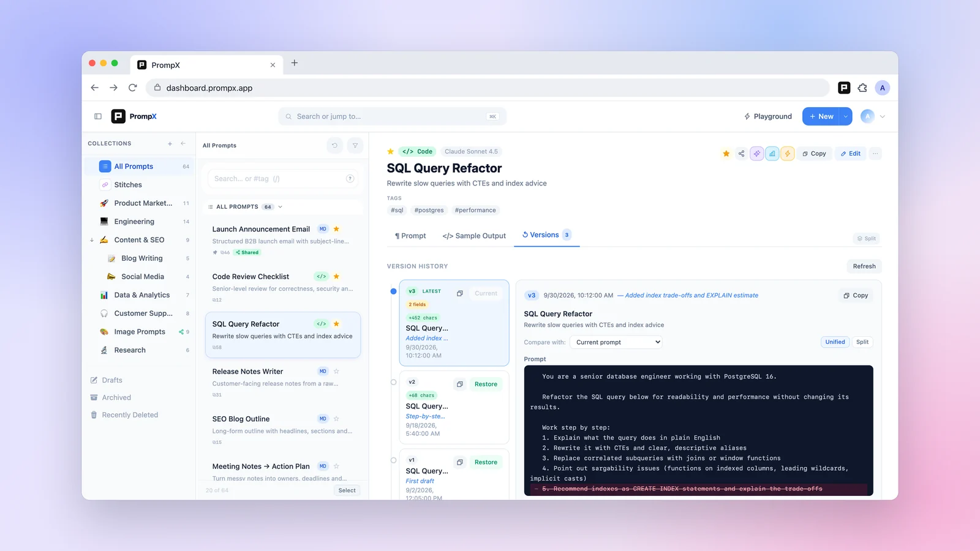Open the browser extensions puzzle icon
The width and height of the screenshot is (980, 551).
[x=862, y=88]
